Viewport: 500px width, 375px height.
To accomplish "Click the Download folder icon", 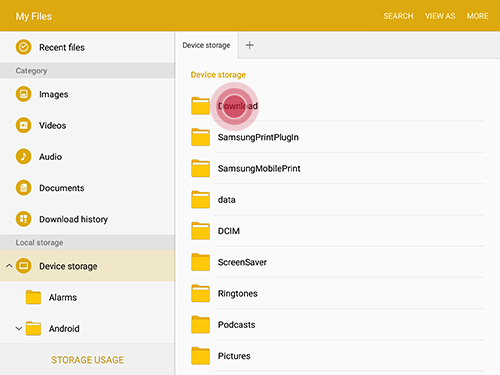I will pyautogui.click(x=200, y=106).
